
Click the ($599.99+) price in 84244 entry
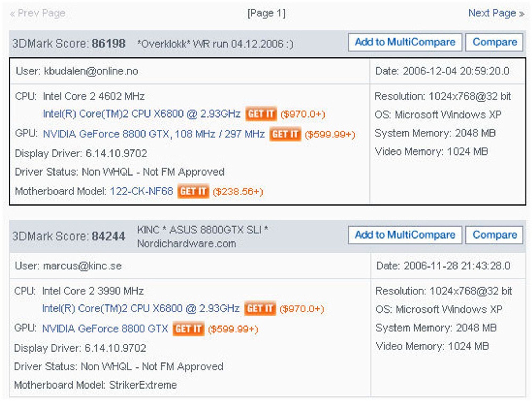click(233, 329)
